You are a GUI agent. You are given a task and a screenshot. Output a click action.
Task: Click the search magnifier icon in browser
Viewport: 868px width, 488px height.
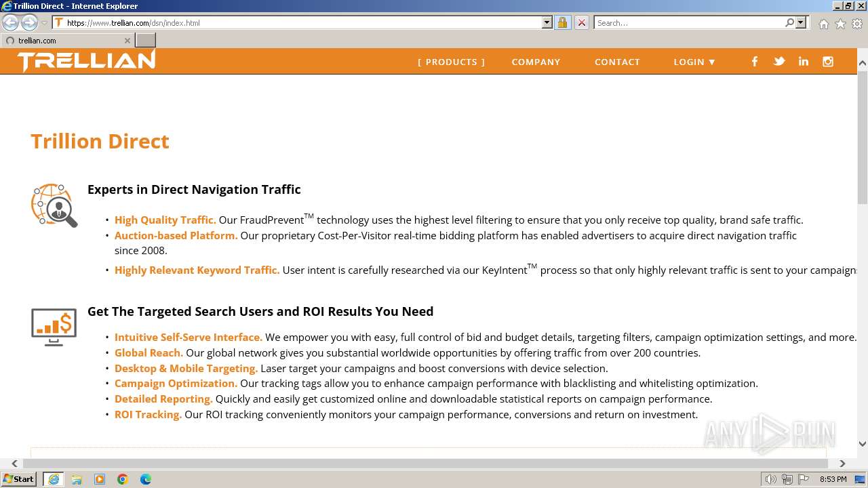[789, 22]
